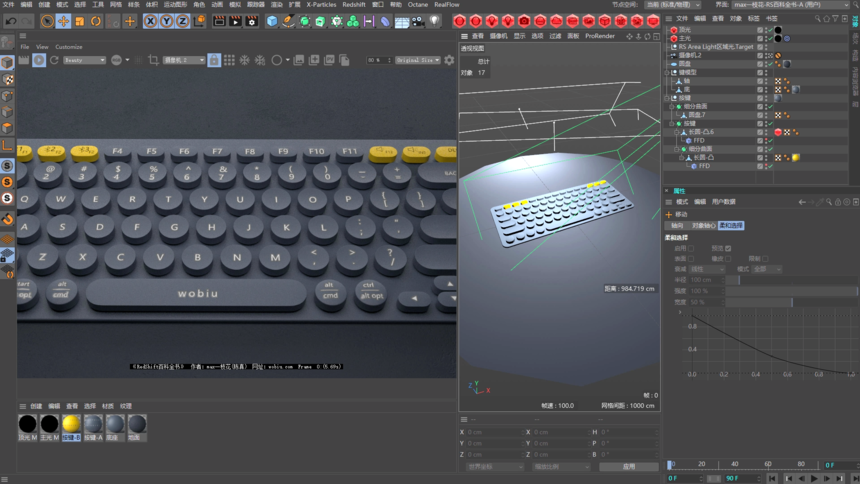The height and width of the screenshot is (484, 860).
Task: Open RenderView settings gear
Action: [x=449, y=60]
